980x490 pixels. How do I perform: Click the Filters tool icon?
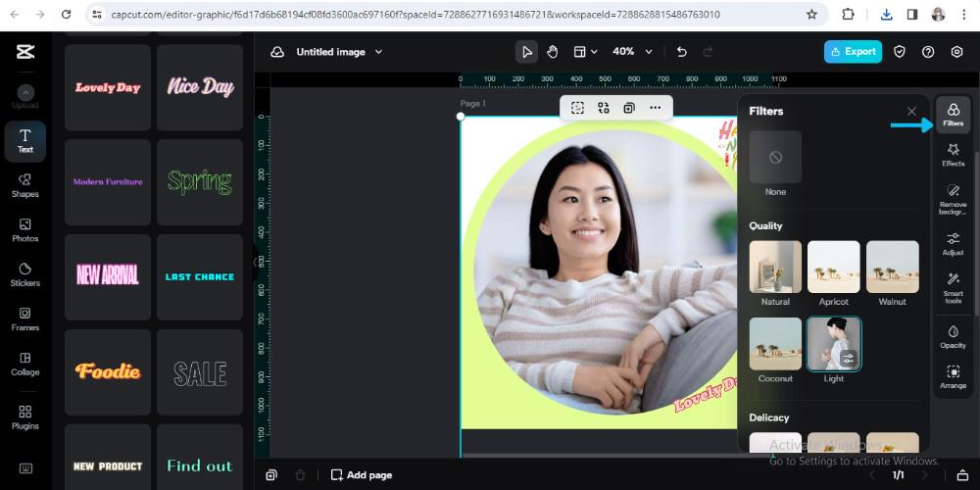(954, 115)
